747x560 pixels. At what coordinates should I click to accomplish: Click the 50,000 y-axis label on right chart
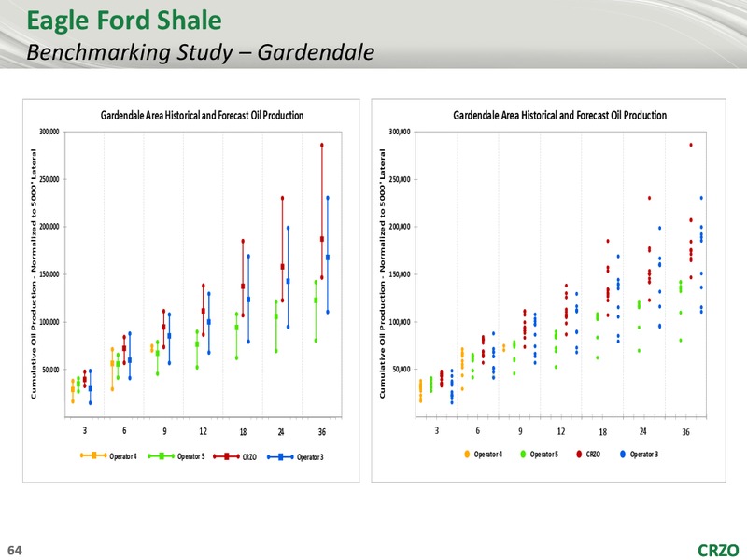pos(402,370)
